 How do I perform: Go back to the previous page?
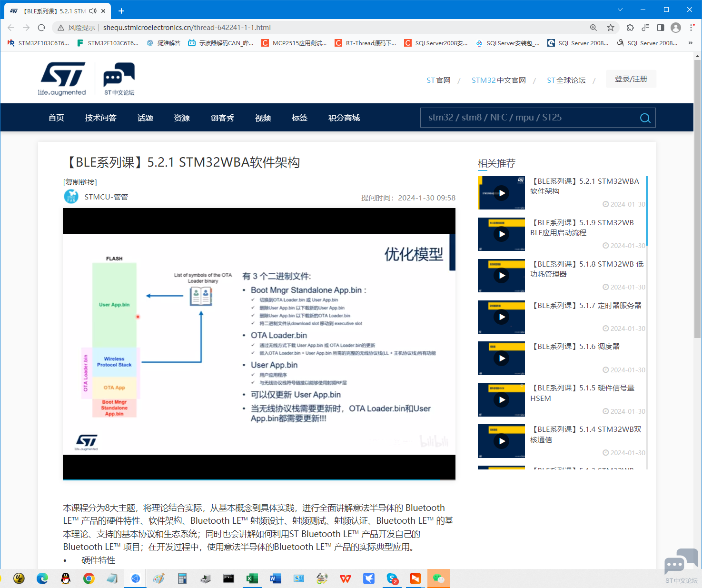pyautogui.click(x=11, y=28)
